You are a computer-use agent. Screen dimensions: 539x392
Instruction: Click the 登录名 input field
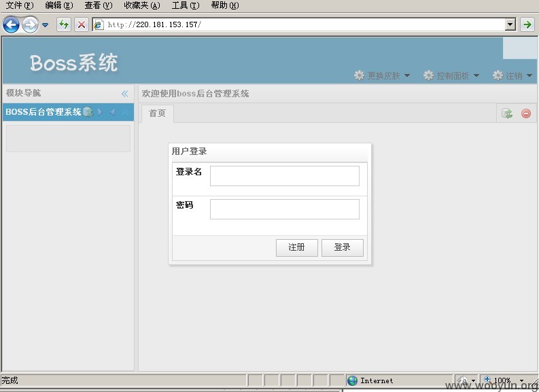(x=285, y=176)
